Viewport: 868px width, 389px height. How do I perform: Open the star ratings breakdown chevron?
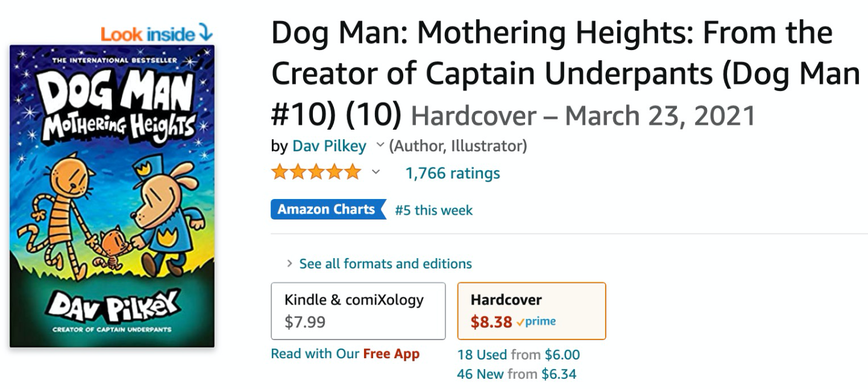(376, 172)
